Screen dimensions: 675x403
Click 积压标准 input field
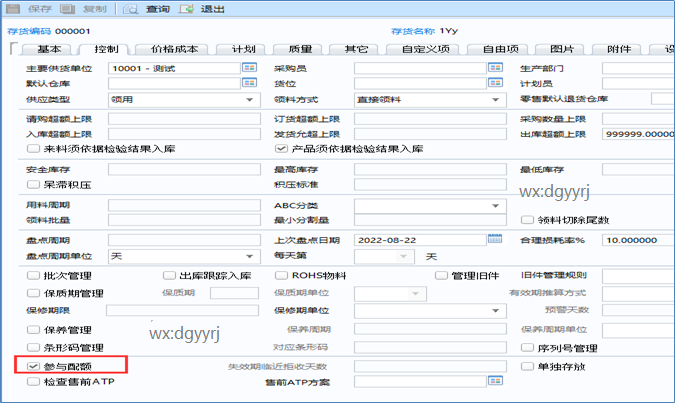point(430,184)
